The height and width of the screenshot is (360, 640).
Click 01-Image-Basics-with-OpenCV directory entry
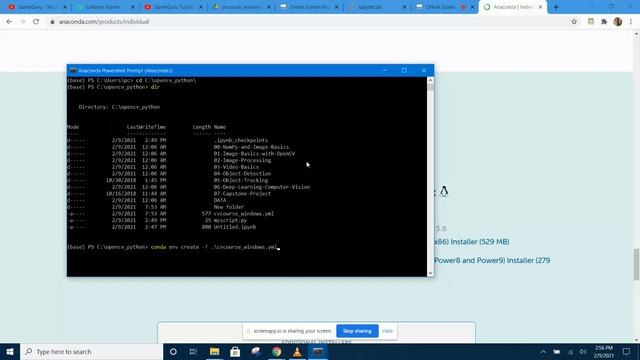tap(254, 153)
